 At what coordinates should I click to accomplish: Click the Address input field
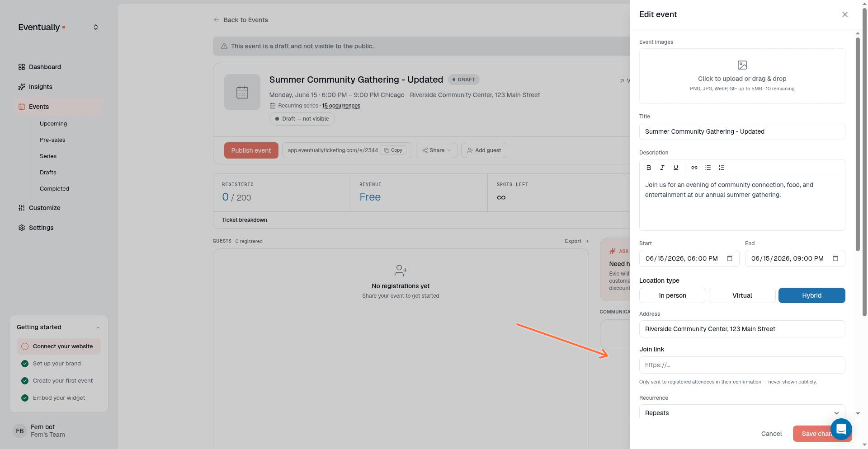[x=742, y=329]
